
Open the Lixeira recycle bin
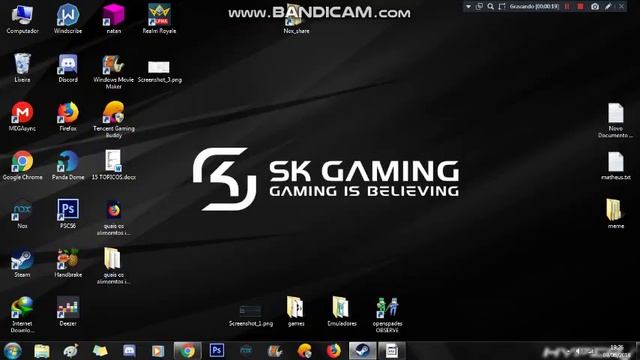tap(22, 68)
